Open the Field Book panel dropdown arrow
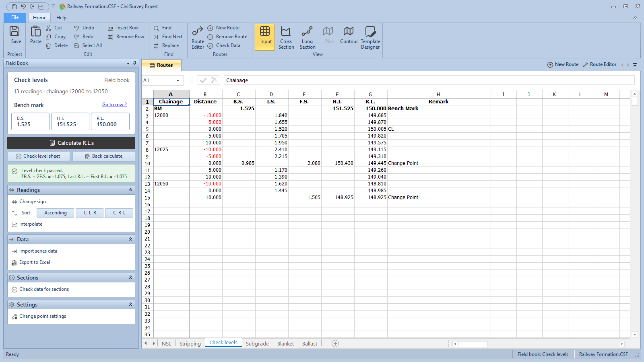The image size is (644, 362). point(128,63)
